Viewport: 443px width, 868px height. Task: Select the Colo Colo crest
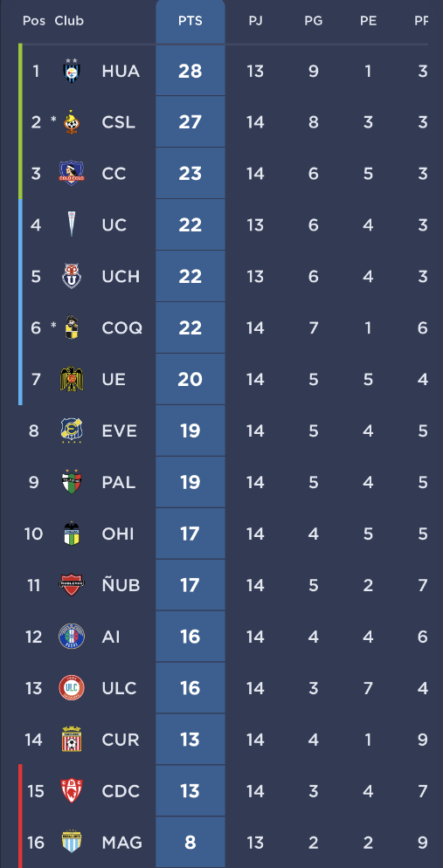tap(72, 173)
